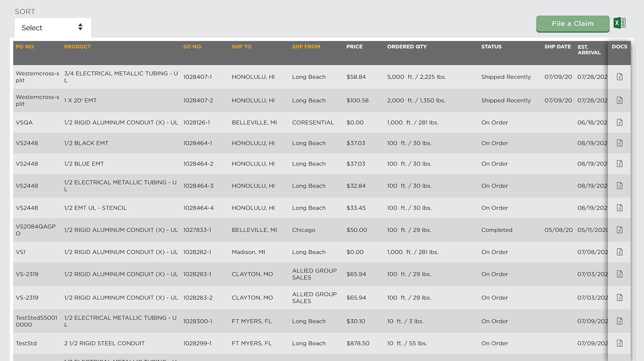Click the SO NO. column header

[x=192, y=47]
